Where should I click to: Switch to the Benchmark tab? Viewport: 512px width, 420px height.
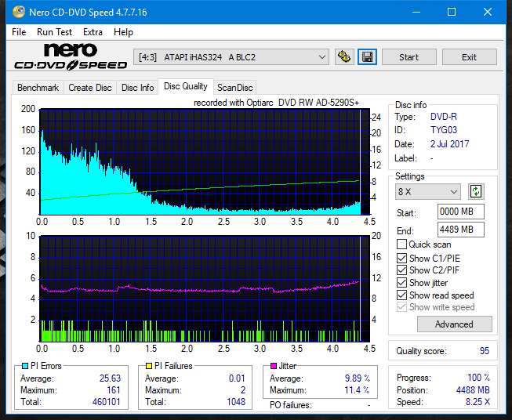(x=38, y=88)
